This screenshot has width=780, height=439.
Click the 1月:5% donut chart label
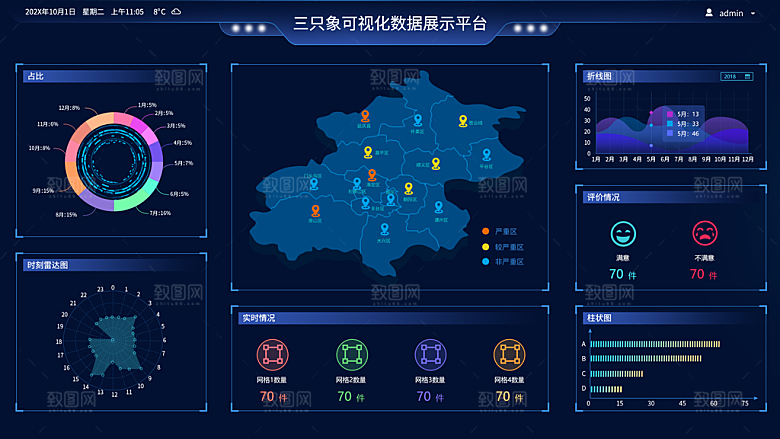[x=147, y=105]
